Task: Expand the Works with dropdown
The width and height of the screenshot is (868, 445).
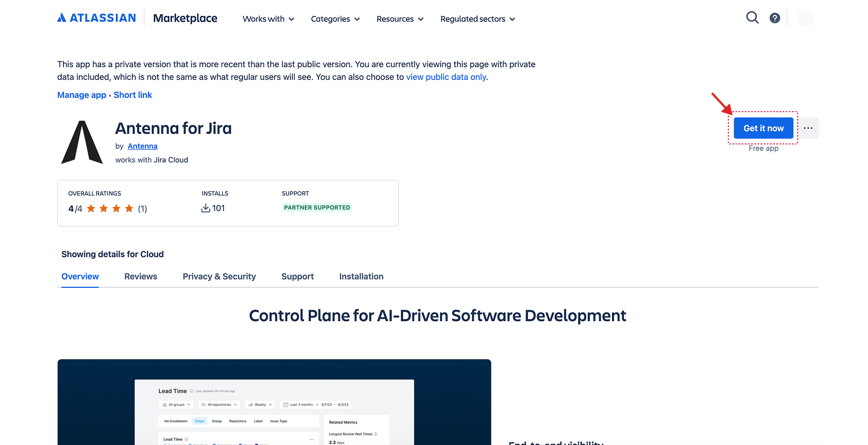Action: [x=268, y=19]
